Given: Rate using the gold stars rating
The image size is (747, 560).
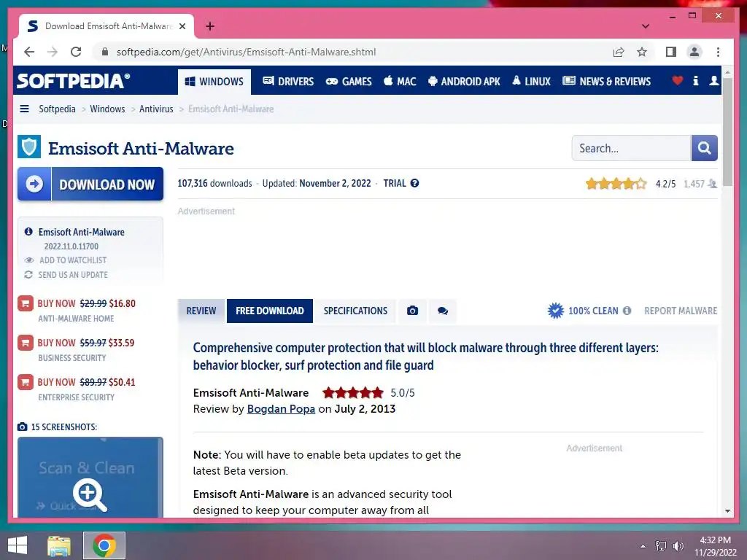Looking at the screenshot, I should click(616, 183).
